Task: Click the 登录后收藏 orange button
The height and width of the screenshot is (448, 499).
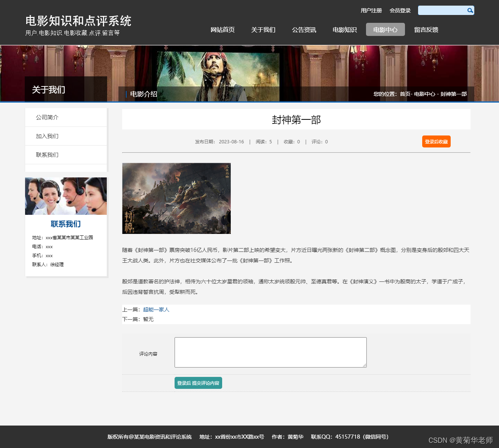Action: pos(436,141)
